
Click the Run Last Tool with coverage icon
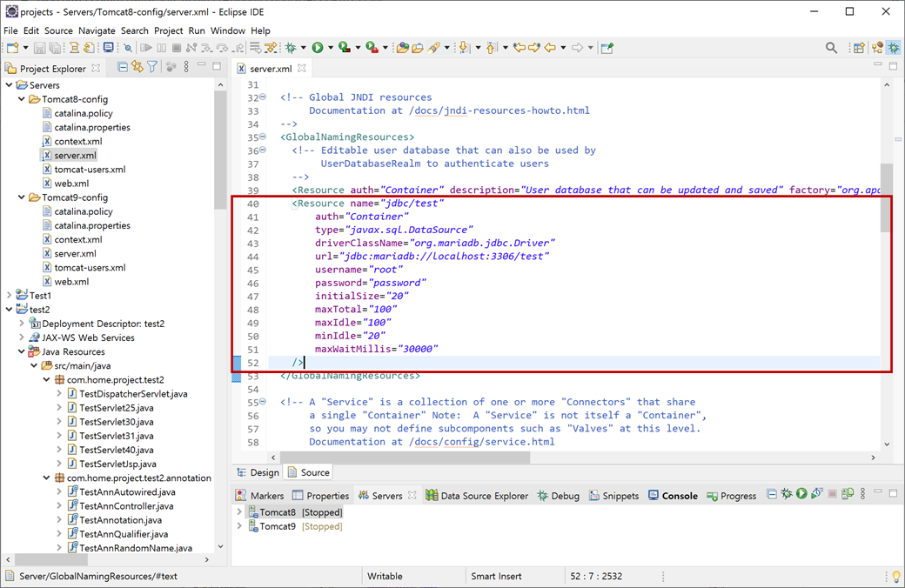tap(345, 48)
